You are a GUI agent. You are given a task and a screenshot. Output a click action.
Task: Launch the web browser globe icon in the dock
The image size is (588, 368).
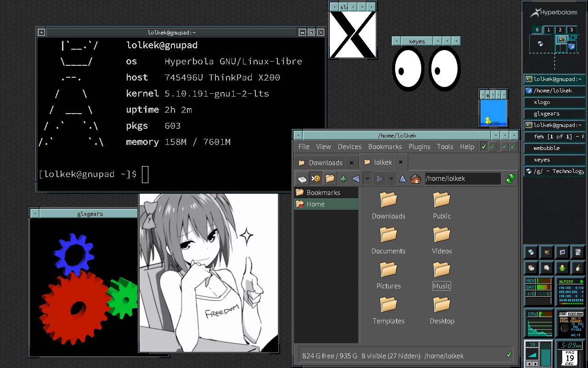(531, 252)
